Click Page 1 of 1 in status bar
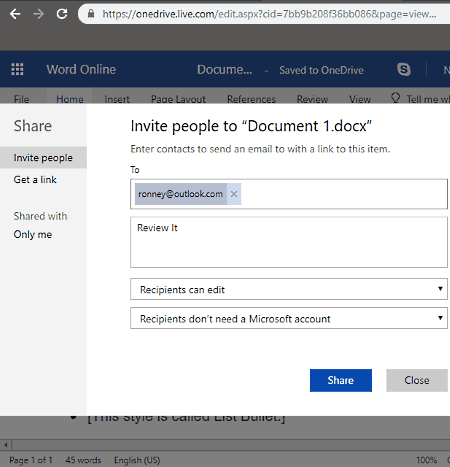 pyautogui.click(x=31, y=460)
